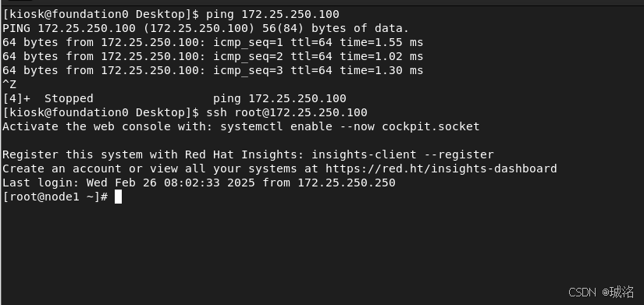Click the CSDN watermark in the corner
644x305 pixels.
click(x=601, y=293)
